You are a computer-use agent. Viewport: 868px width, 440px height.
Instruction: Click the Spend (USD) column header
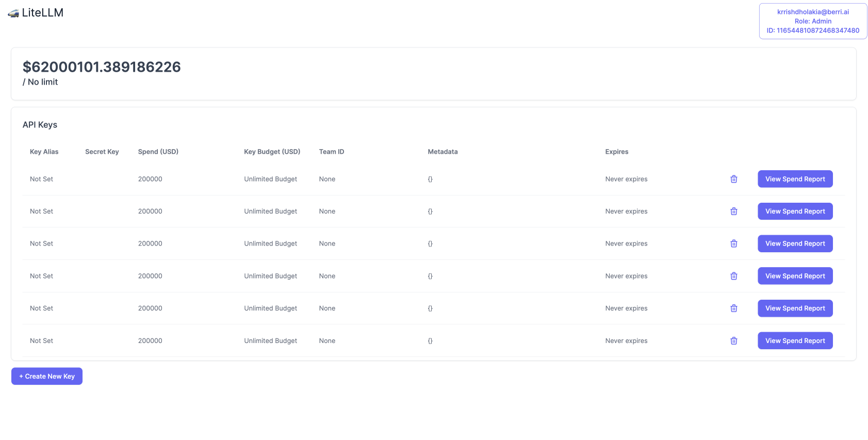[x=158, y=152]
